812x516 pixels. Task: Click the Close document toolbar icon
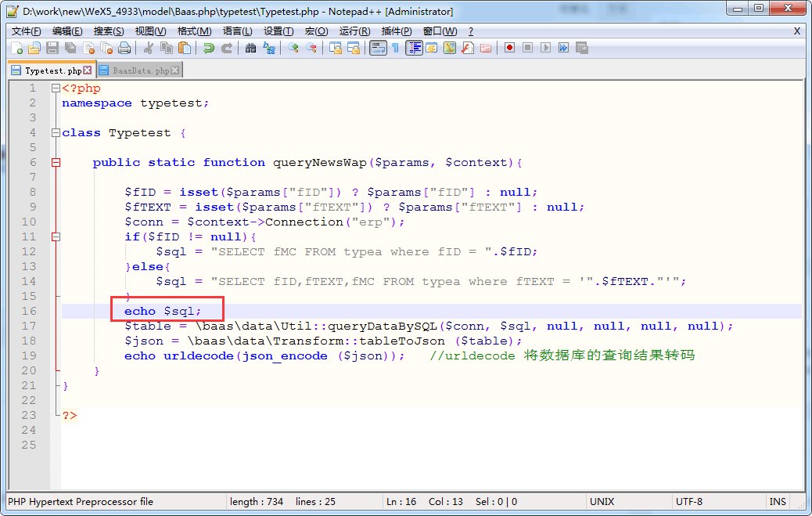(88, 49)
